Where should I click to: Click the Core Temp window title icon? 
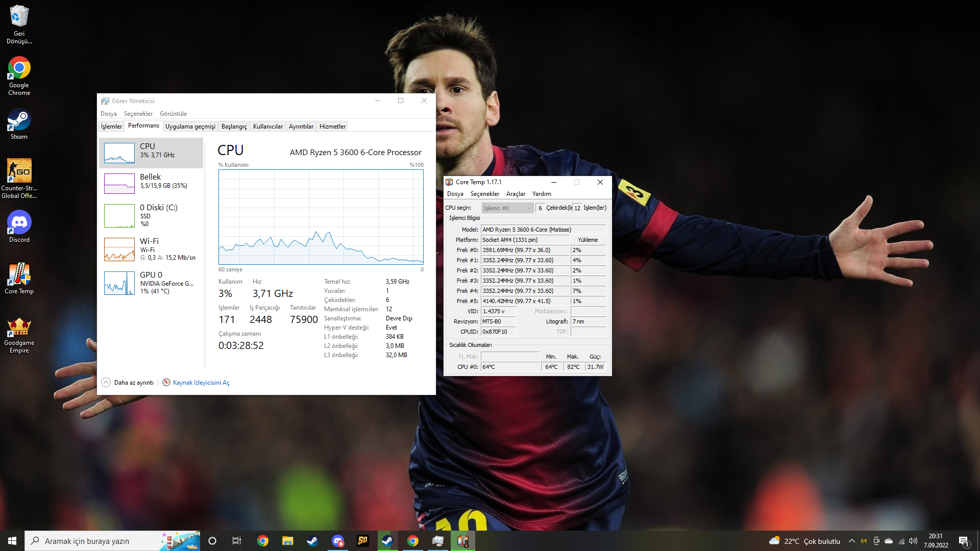(x=449, y=182)
